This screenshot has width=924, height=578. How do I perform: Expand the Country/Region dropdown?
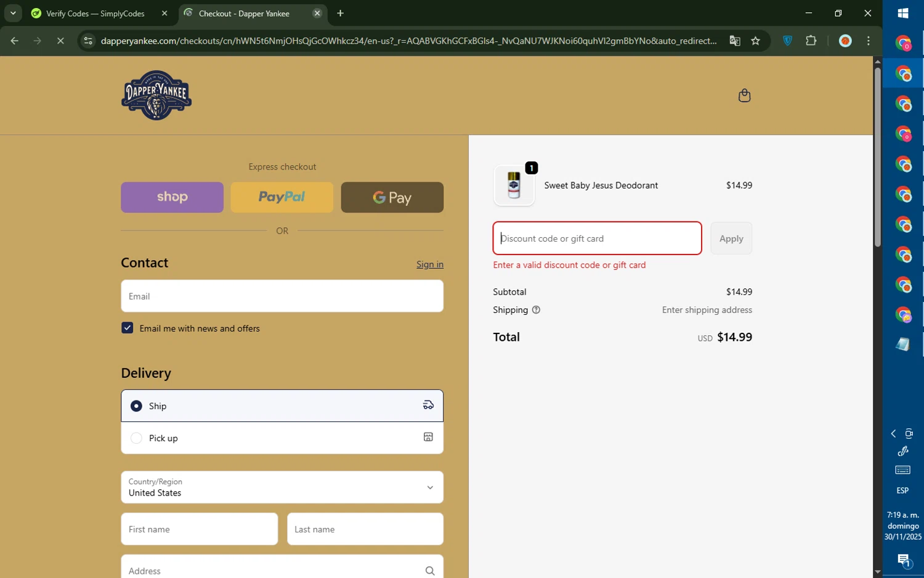282,487
